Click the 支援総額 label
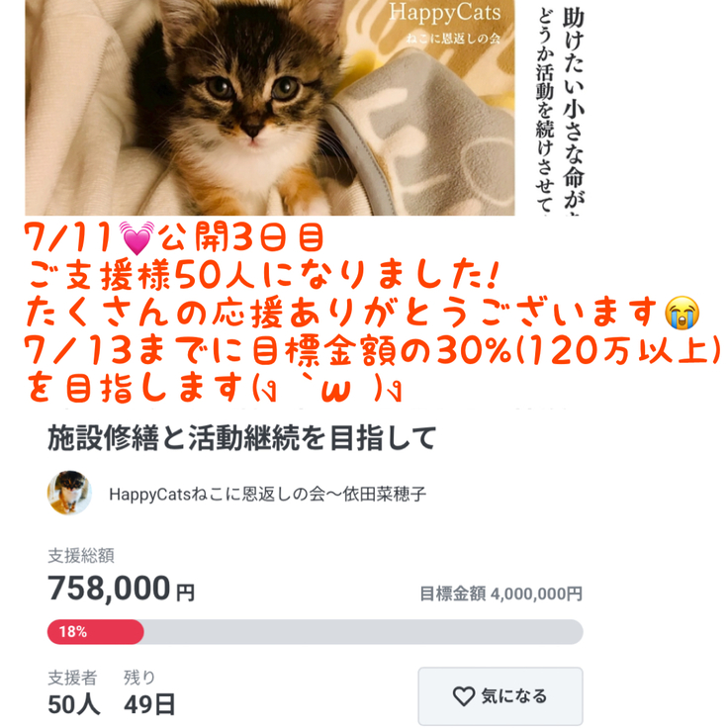The height and width of the screenshot is (728, 728). (x=72, y=556)
